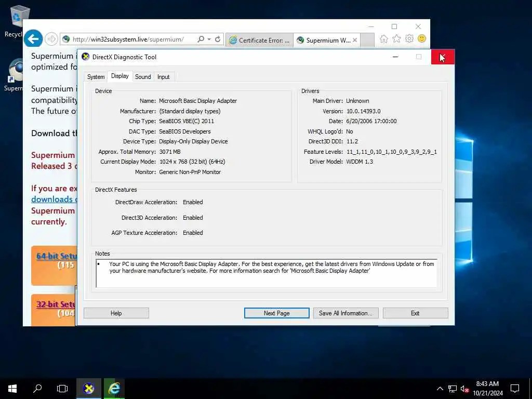Click the 'Display-Only Display Device' value
This screenshot has width=532, height=399.
coord(193,141)
